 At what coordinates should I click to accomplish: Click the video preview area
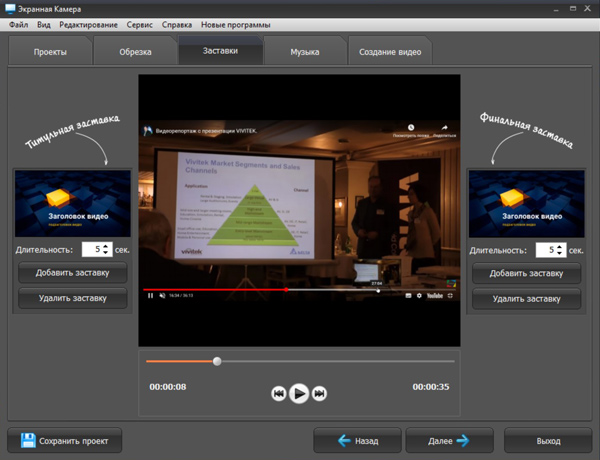pyautogui.click(x=299, y=210)
